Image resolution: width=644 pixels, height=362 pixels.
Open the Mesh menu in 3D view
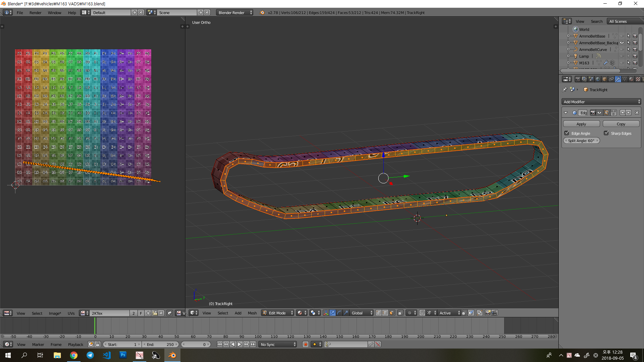click(x=252, y=313)
